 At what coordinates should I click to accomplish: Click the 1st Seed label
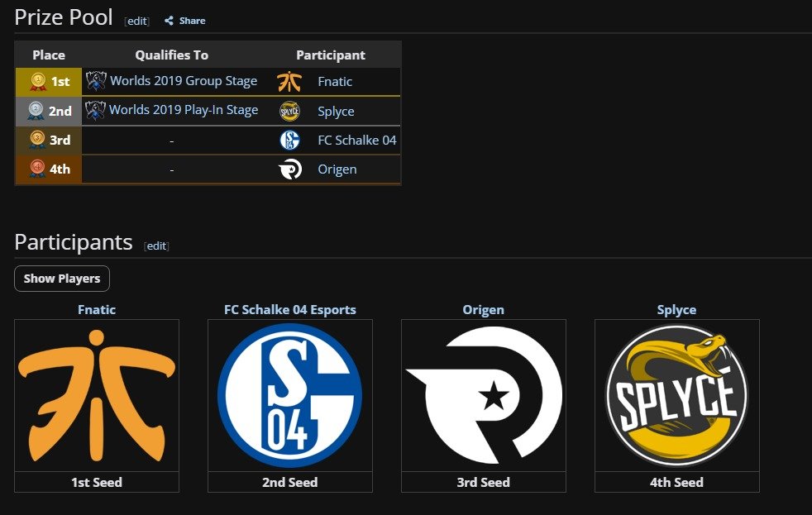click(x=97, y=483)
